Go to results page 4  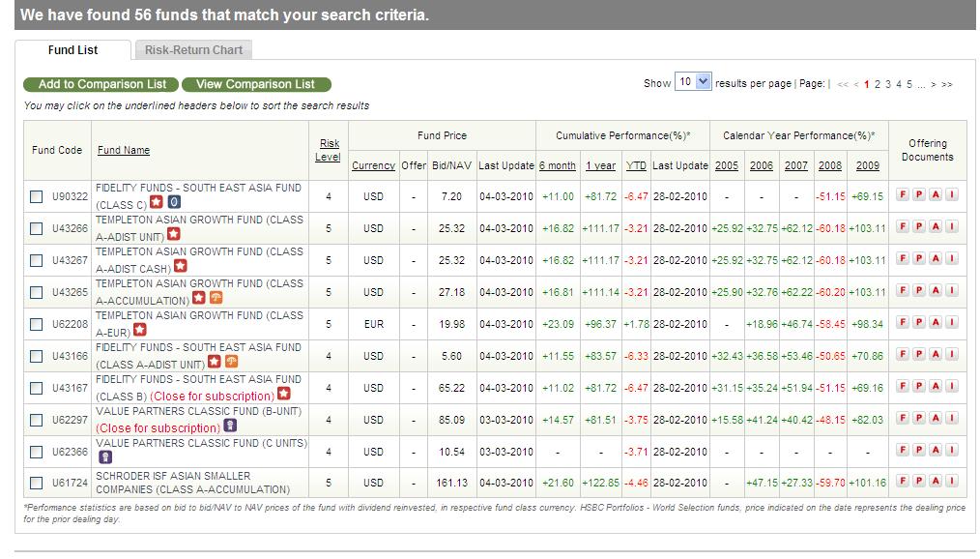tap(899, 84)
